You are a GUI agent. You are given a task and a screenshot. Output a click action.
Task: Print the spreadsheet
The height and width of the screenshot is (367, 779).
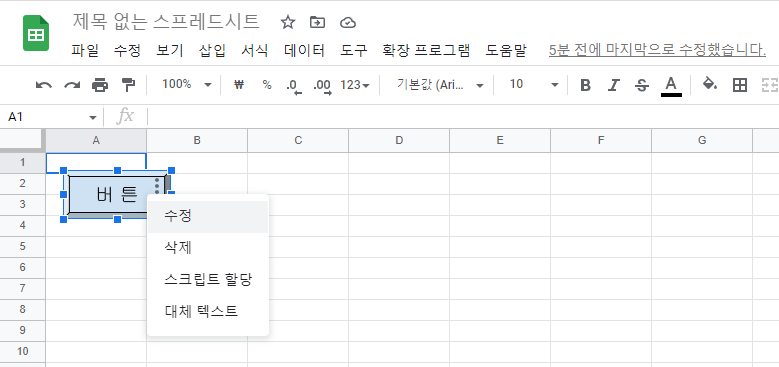tap(100, 85)
